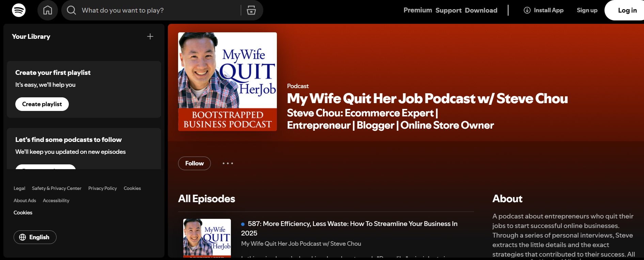Click the Create playlist button
This screenshot has height=260, width=644.
point(42,104)
